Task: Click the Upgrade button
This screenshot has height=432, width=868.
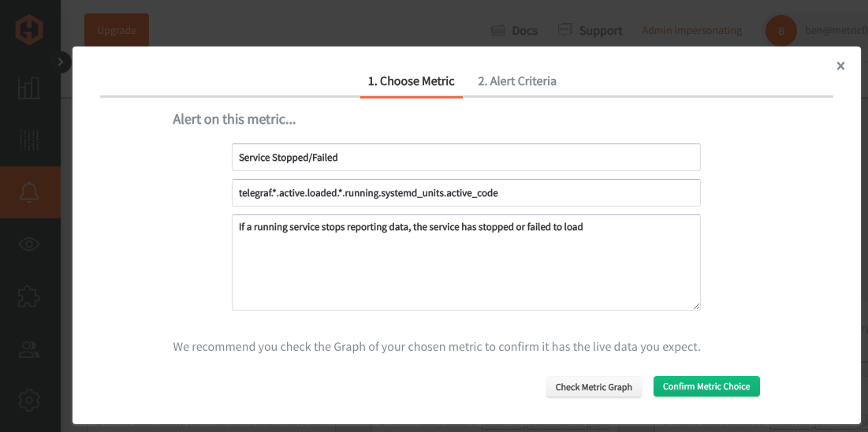Action: [117, 31]
